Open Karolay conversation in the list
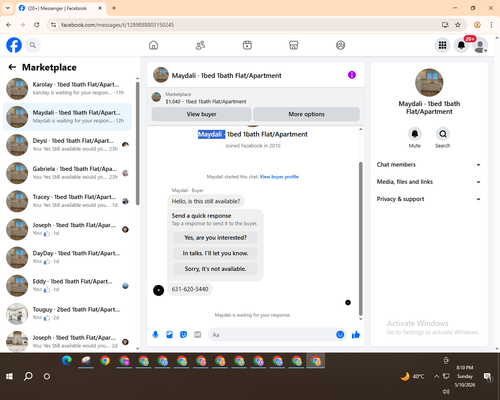 [x=68, y=89]
